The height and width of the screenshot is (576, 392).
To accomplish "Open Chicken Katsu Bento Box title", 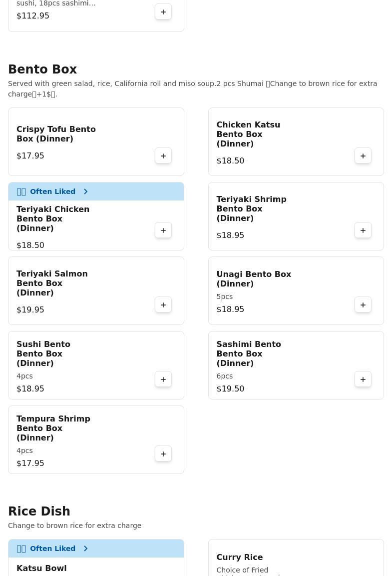I will click(x=248, y=134).
